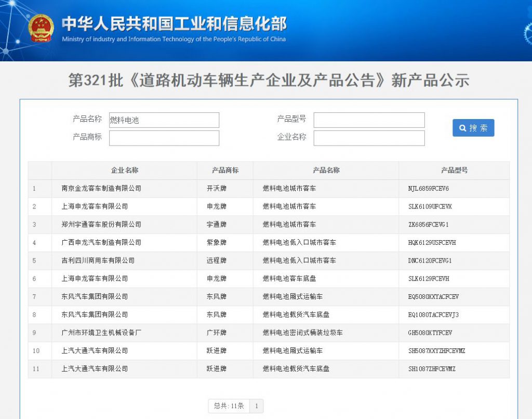Click the ministry title header text
This screenshot has width=532, height=419.
[x=174, y=24]
